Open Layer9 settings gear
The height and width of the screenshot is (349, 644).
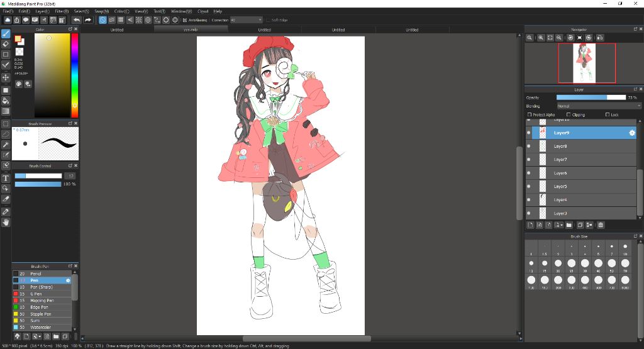click(632, 133)
